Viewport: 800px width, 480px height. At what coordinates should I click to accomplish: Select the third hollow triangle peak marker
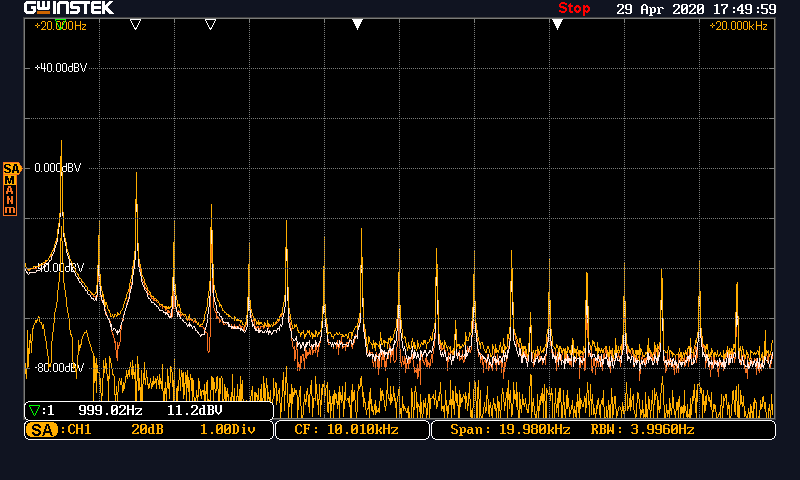click(210, 25)
